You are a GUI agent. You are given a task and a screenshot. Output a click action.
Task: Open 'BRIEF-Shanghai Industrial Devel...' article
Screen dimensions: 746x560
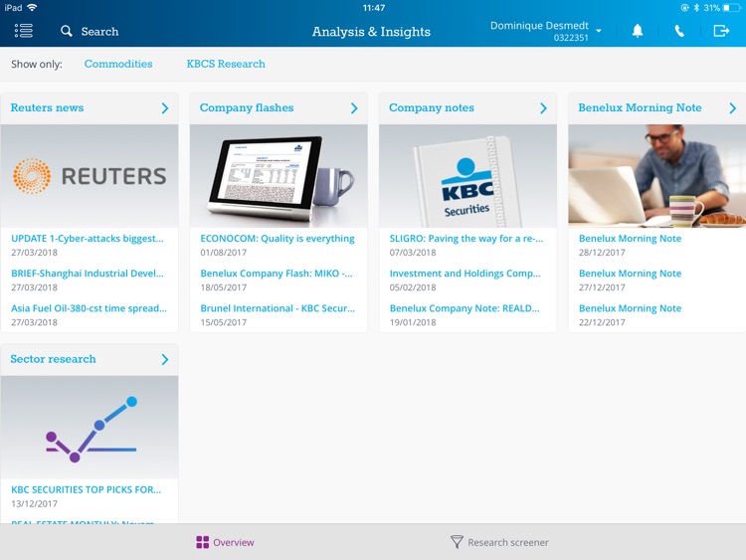pyautogui.click(x=88, y=274)
